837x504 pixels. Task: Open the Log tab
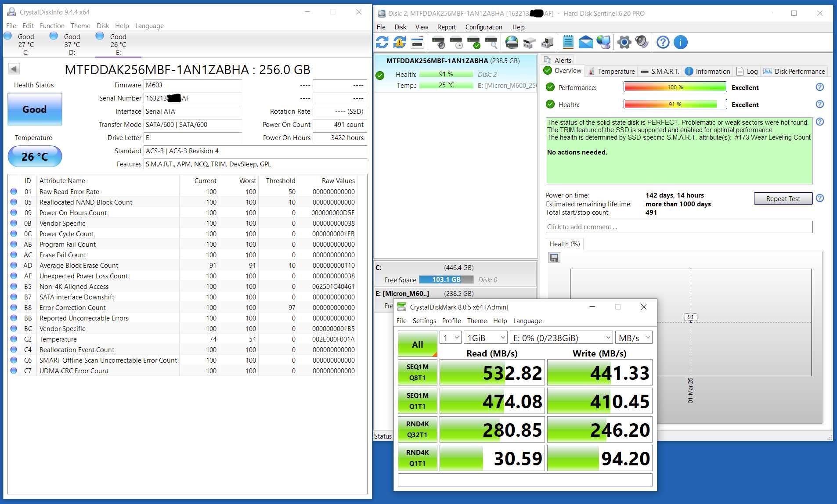click(x=747, y=71)
